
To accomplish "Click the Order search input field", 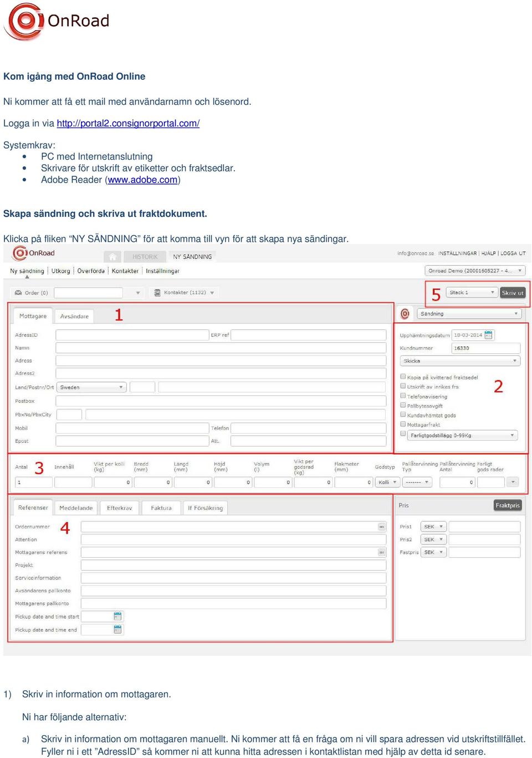I will tap(88, 292).
